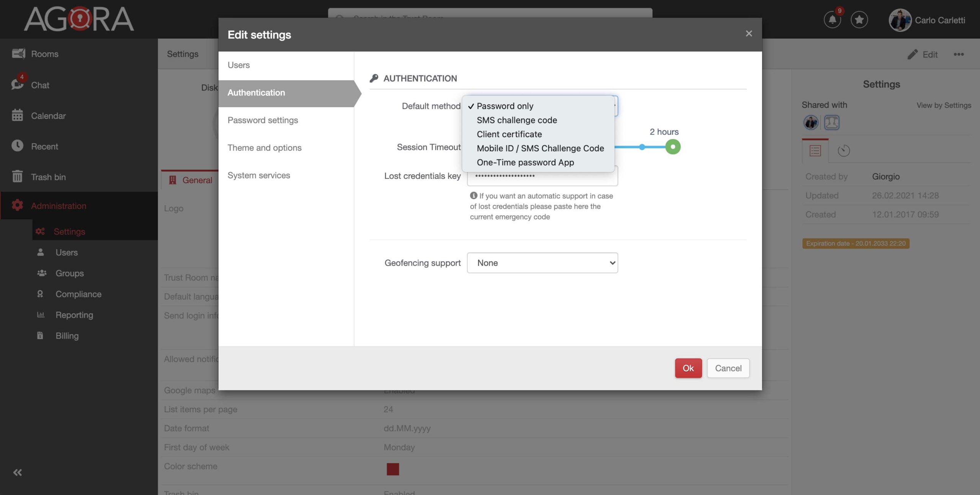Open favorites via the star icon
Image resolution: width=980 pixels, height=495 pixels.
click(859, 20)
